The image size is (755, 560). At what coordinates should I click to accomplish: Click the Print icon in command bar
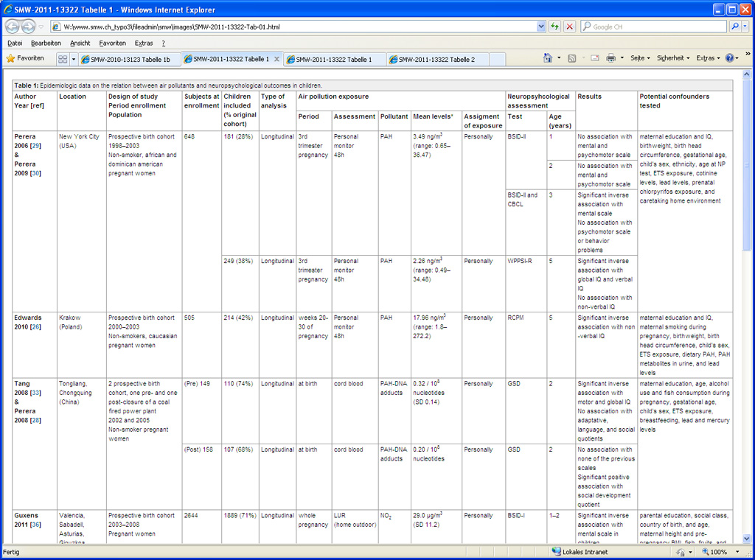tap(610, 58)
